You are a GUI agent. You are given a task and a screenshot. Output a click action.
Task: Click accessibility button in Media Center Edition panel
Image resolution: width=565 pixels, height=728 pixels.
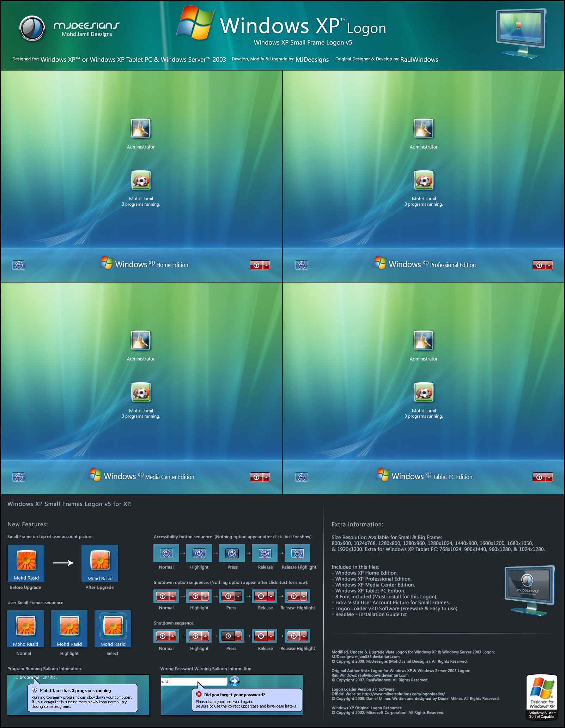coord(19,477)
